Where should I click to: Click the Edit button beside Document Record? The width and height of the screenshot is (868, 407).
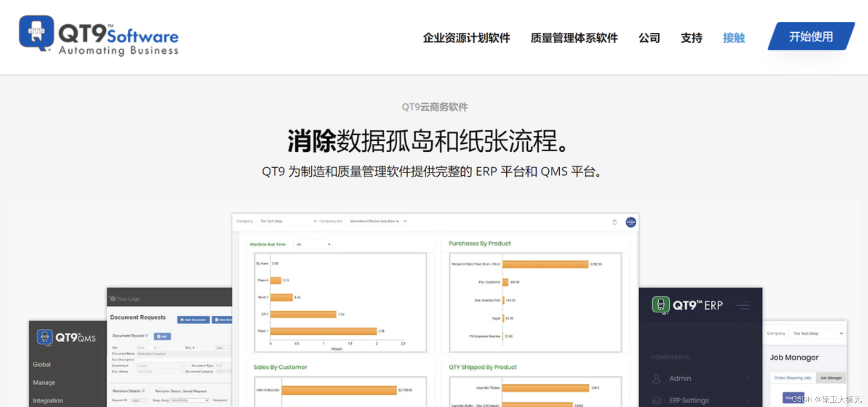(162, 336)
